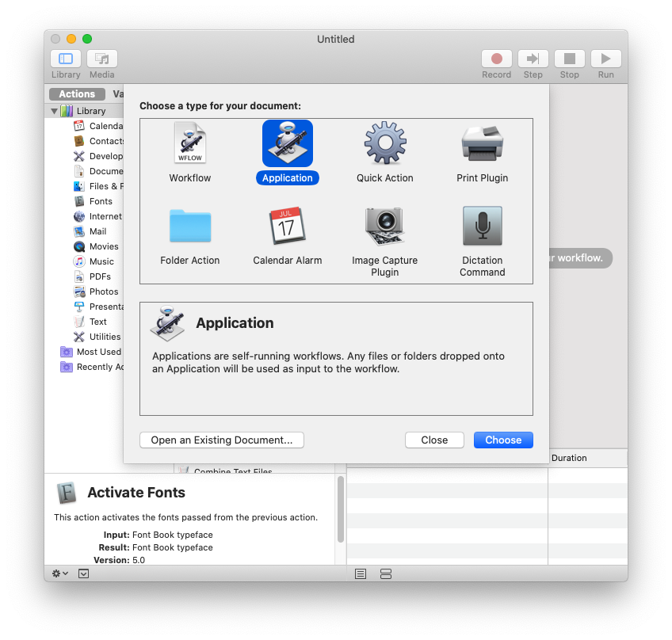Screen dimensions: 672x640
Task: Toggle the Media browser toolbar button
Action: (101, 59)
